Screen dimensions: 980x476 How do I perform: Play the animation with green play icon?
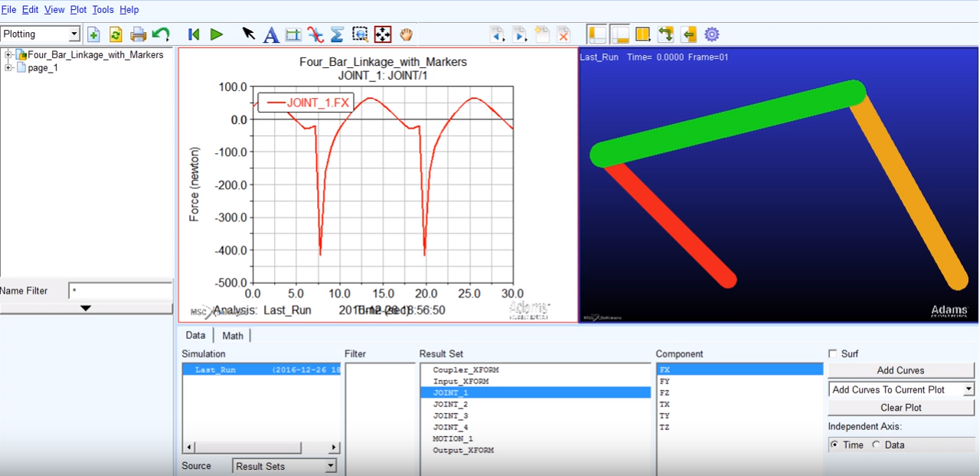217,34
